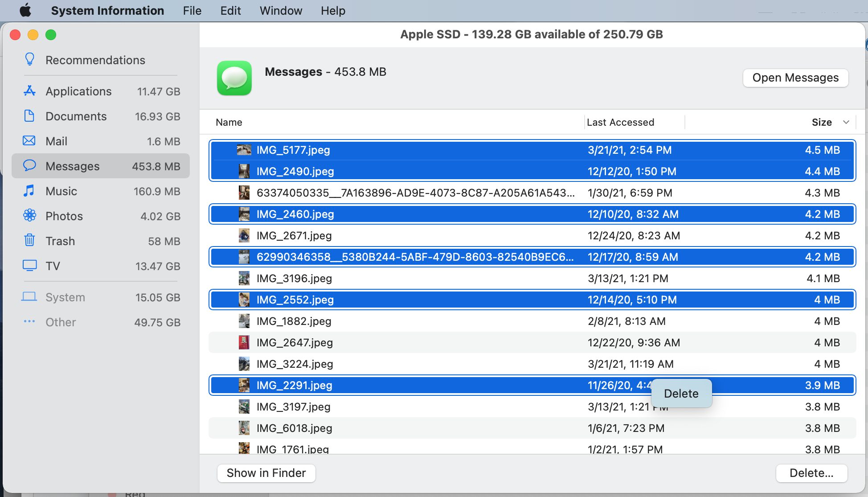
Task: Click the Show in Finder button
Action: (266, 473)
